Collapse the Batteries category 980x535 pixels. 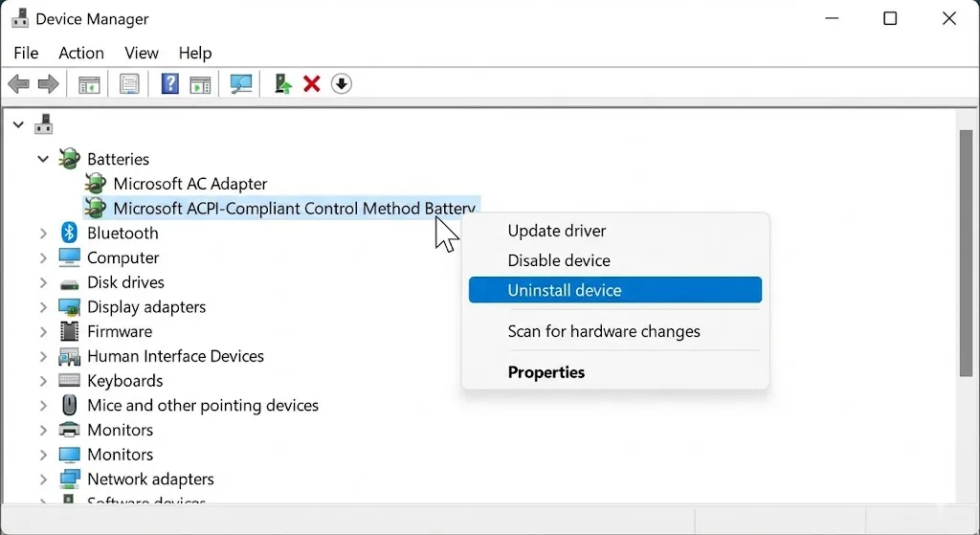42,159
